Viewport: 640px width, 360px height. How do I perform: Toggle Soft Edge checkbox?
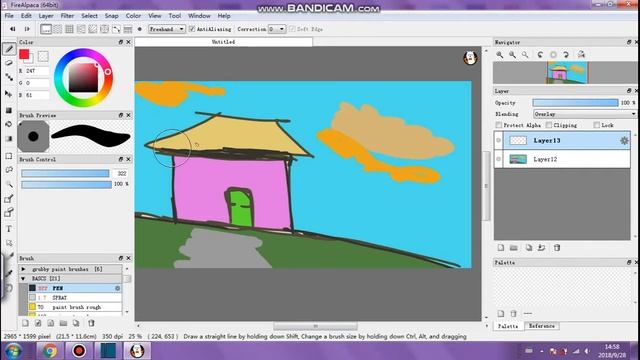click(x=292, y=29)
